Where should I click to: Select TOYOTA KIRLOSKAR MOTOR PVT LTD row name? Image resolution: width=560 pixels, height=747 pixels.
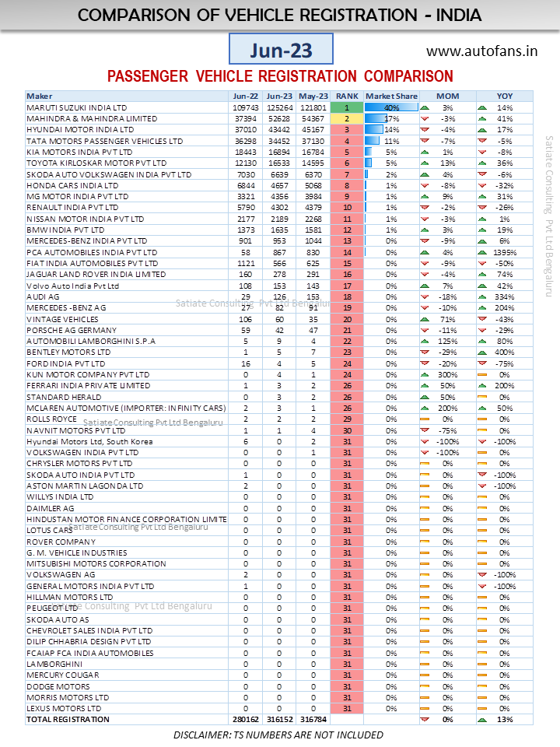[96, 163]
